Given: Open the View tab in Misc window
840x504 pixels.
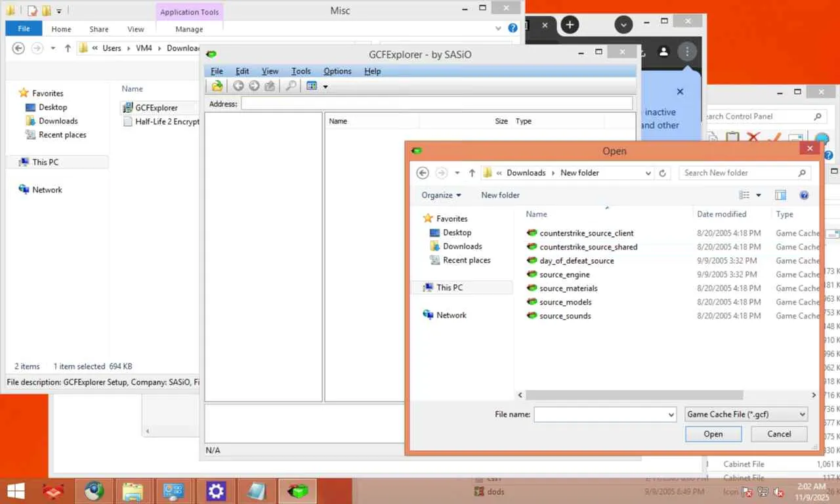Looking at the screenshot, I should (136, 29).
